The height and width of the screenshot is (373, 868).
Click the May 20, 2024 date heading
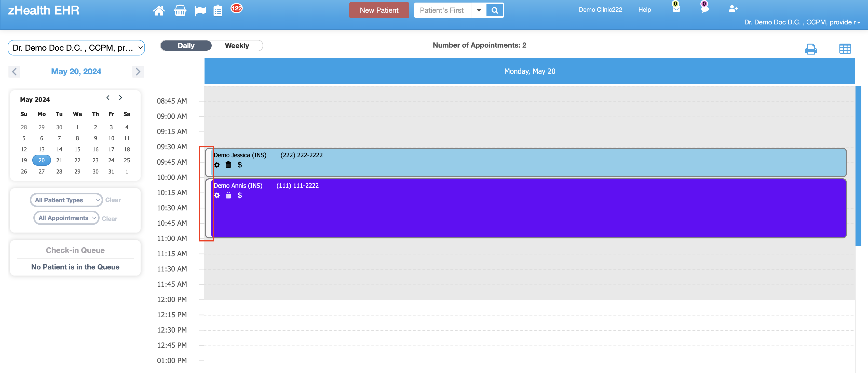click(76, 72)
